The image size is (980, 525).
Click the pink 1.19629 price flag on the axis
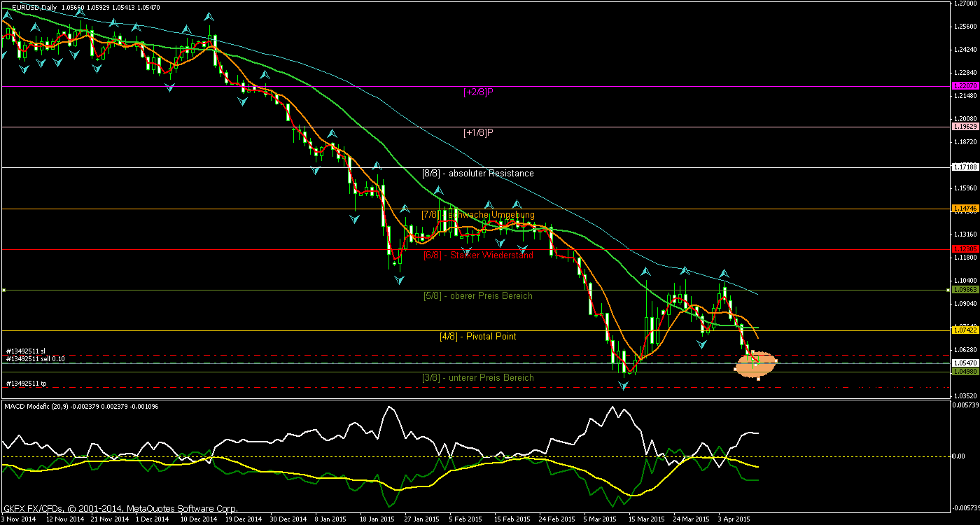tap(965, 127)
